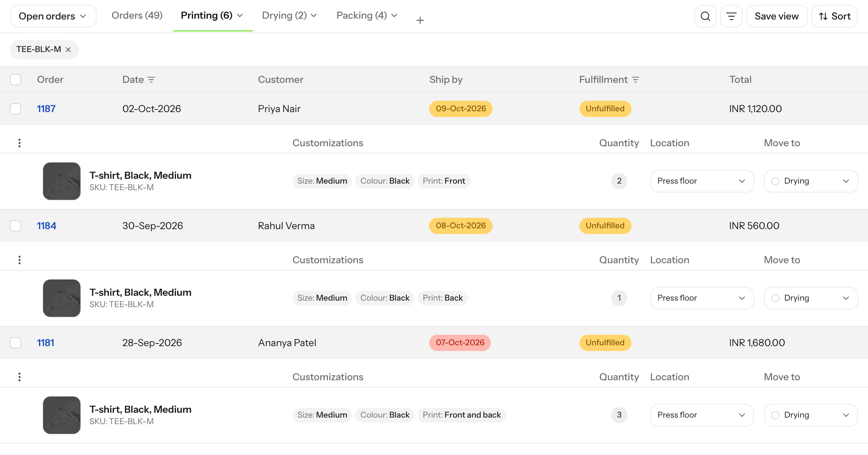868x455 pixels.
Task: Open Press floor location dropdown for order 1187
Action: pos(702,181)
